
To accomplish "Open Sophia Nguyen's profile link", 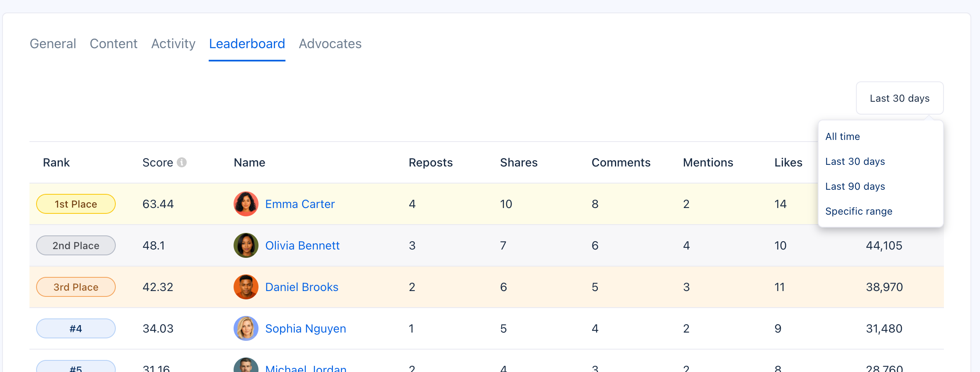I will click(x=305, y=328).
